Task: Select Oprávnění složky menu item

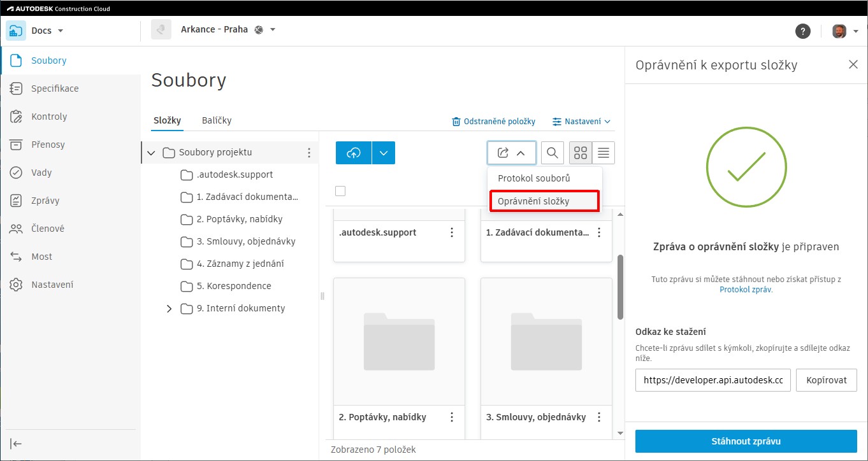Action: click(544, 201)
